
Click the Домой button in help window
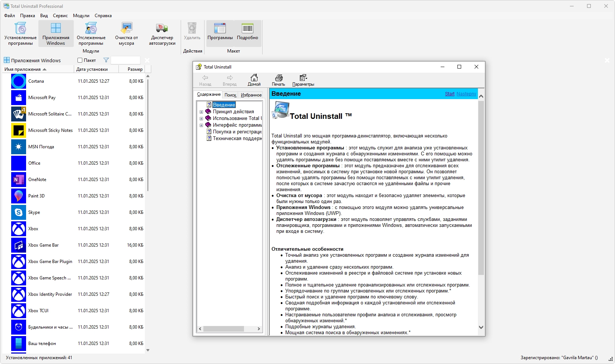point(254,80)
